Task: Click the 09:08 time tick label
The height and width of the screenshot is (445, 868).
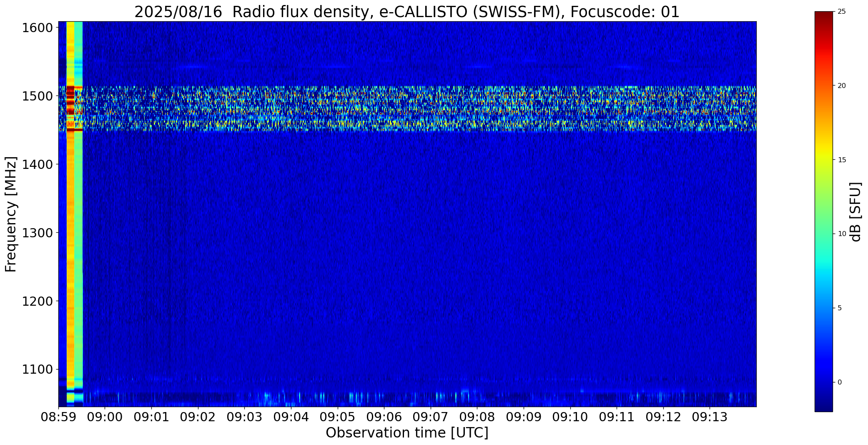Action: (477, 417)
